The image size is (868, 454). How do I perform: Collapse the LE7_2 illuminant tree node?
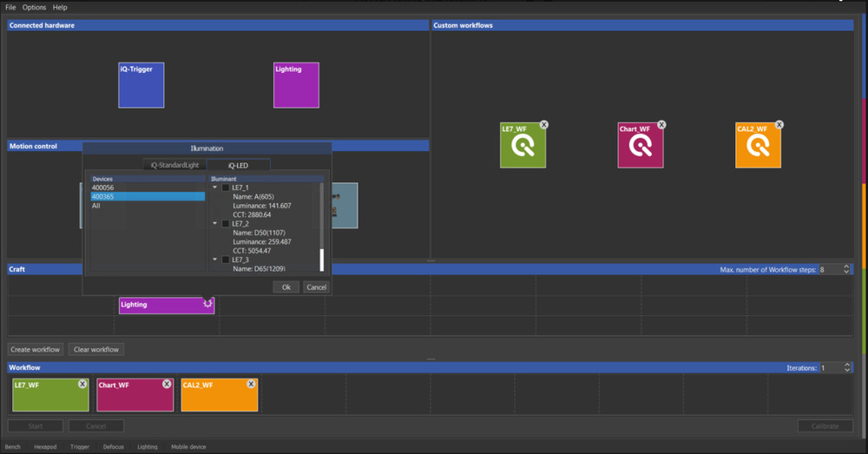215,224
